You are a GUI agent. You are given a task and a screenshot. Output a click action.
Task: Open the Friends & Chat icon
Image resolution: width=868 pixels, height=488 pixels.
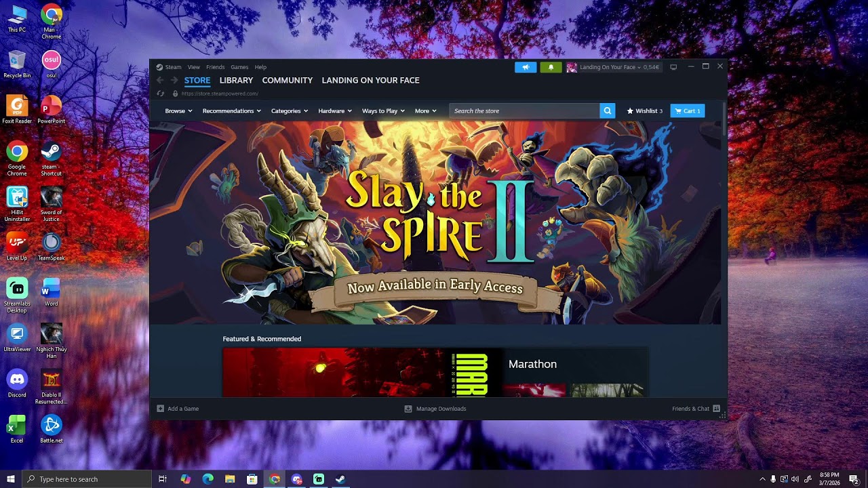click(716, 409)
